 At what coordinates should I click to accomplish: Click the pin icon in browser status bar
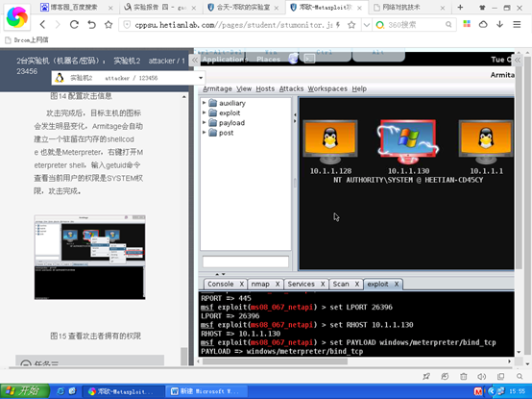click(426, 376)
